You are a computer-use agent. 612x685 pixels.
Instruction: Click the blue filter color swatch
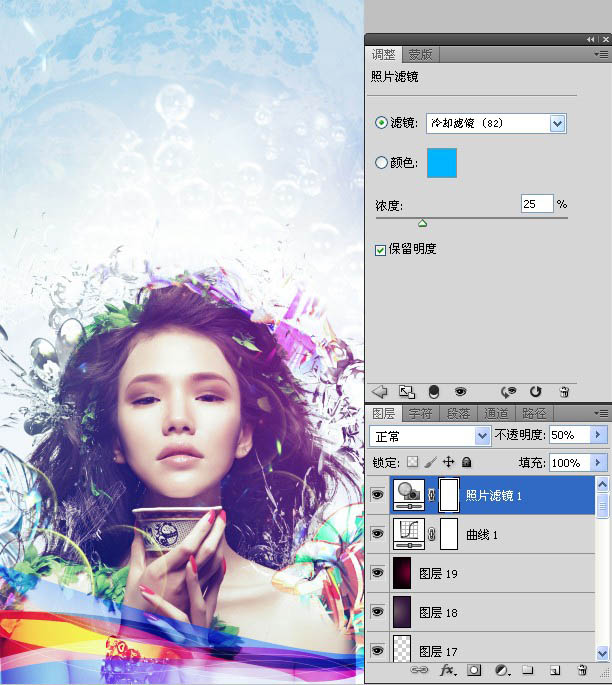tap(442, 163)
